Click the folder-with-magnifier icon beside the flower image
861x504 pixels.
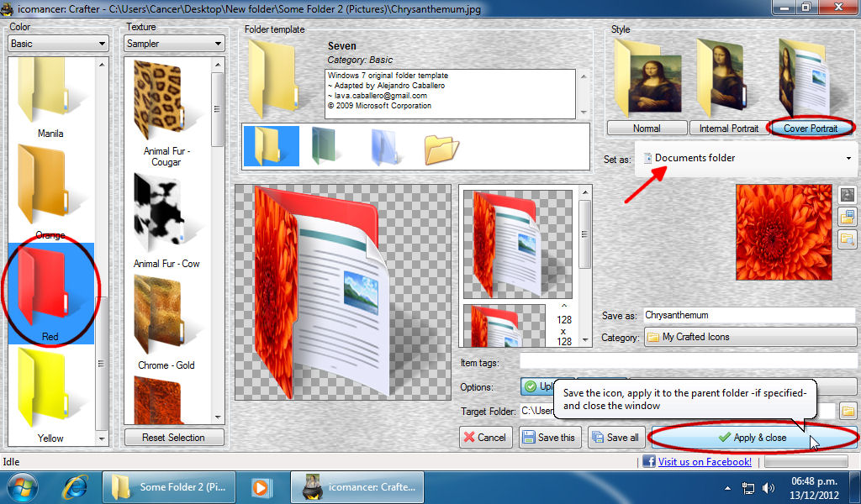coord(848,239)
